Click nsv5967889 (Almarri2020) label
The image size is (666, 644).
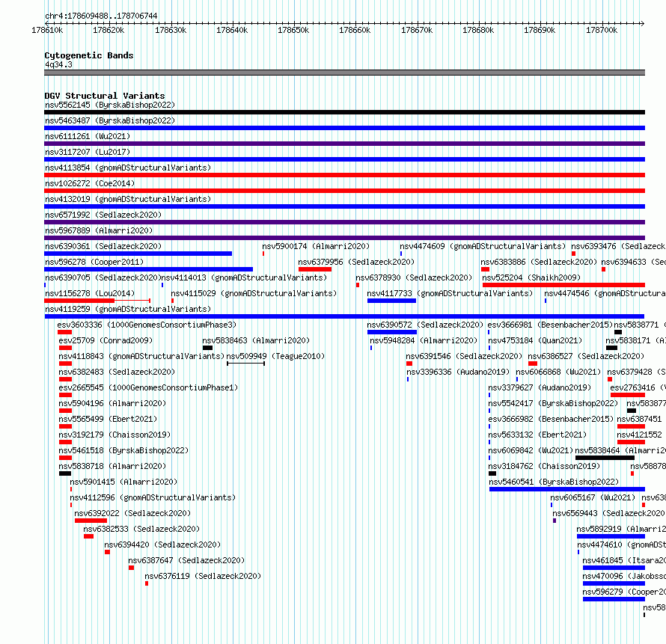click(x=99, y=230)
